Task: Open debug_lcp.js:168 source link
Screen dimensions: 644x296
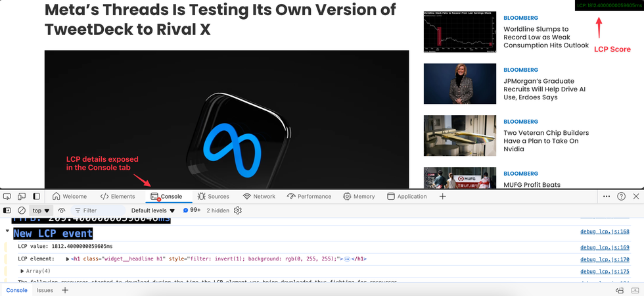Action: [605, 232]
